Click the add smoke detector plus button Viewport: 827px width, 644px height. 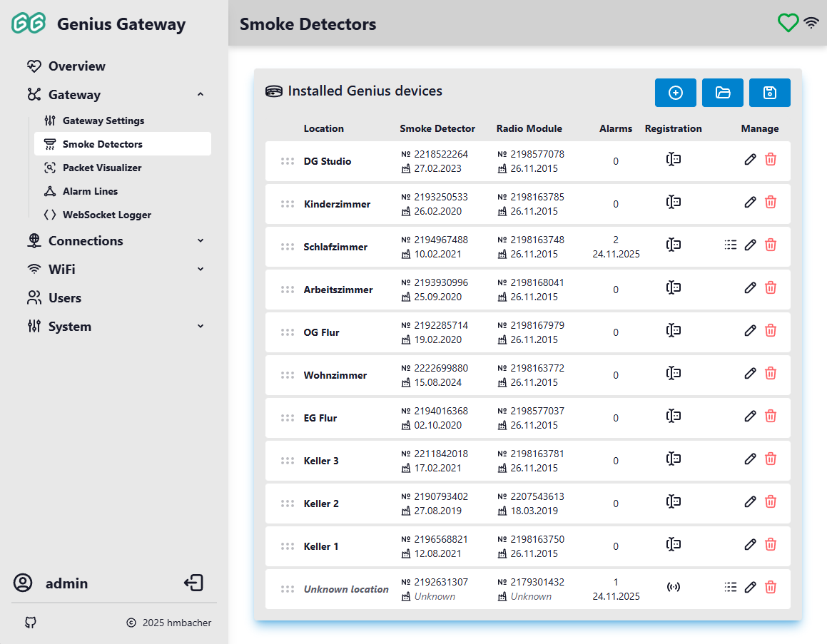click(x=675, y=93)
